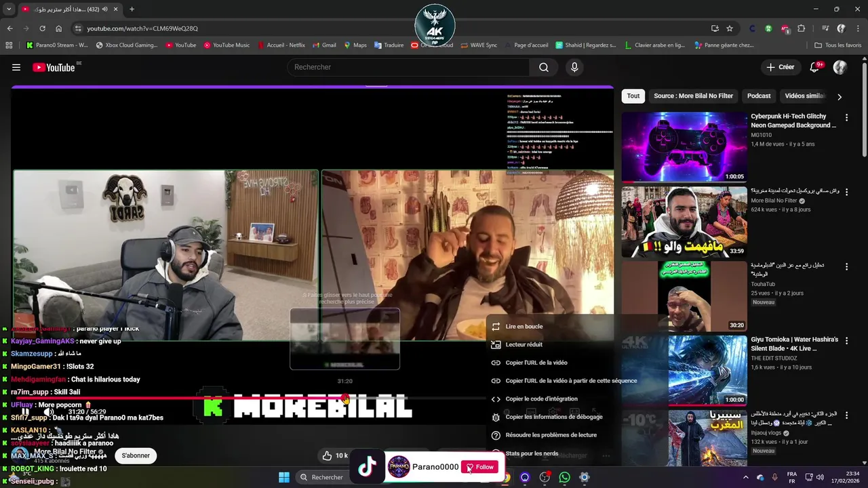
Task: Open options for Giyu Tomioka video
Action: (x=846, y=342)
